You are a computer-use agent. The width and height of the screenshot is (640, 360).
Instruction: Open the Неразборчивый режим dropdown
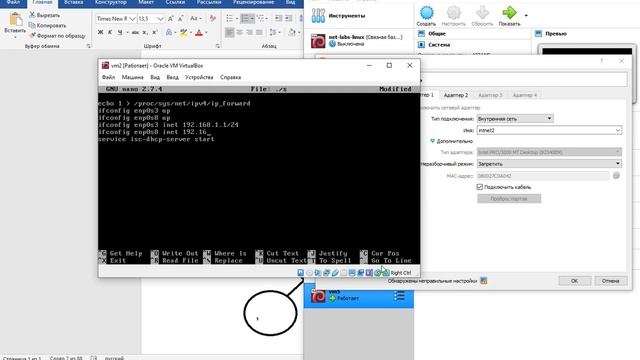[x=549, y=164]
